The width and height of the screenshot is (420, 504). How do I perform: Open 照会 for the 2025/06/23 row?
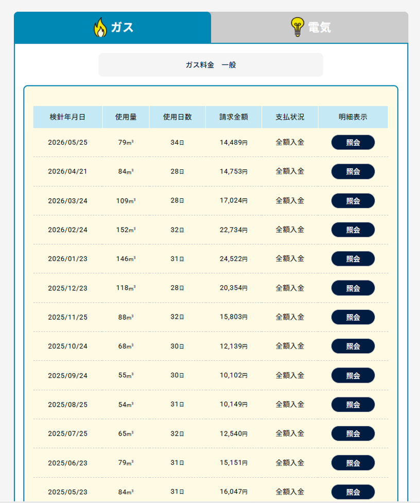click(x=353, y=463)
